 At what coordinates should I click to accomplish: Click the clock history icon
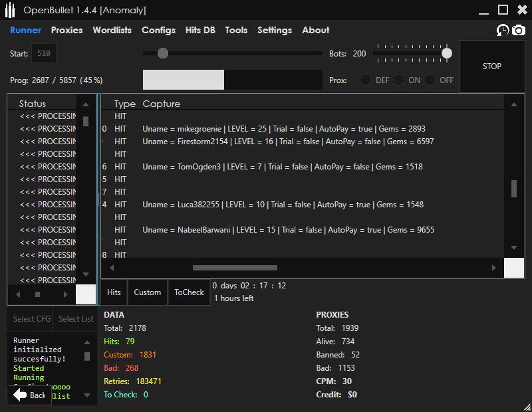tap(503, 30)
